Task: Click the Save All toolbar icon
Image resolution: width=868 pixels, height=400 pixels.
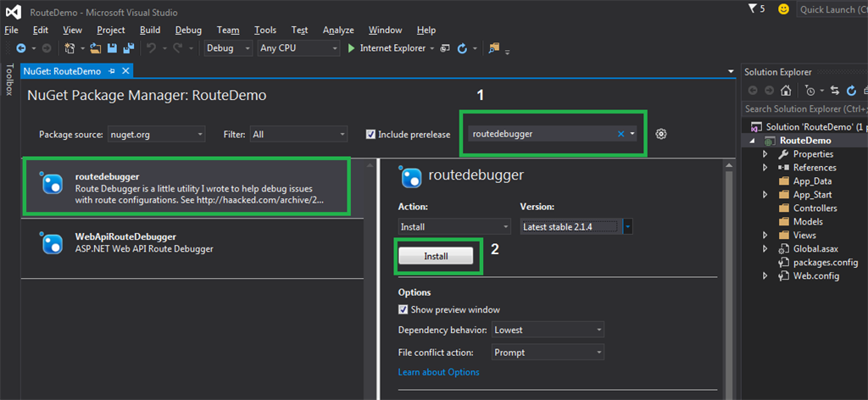Action: coord(128,48)
